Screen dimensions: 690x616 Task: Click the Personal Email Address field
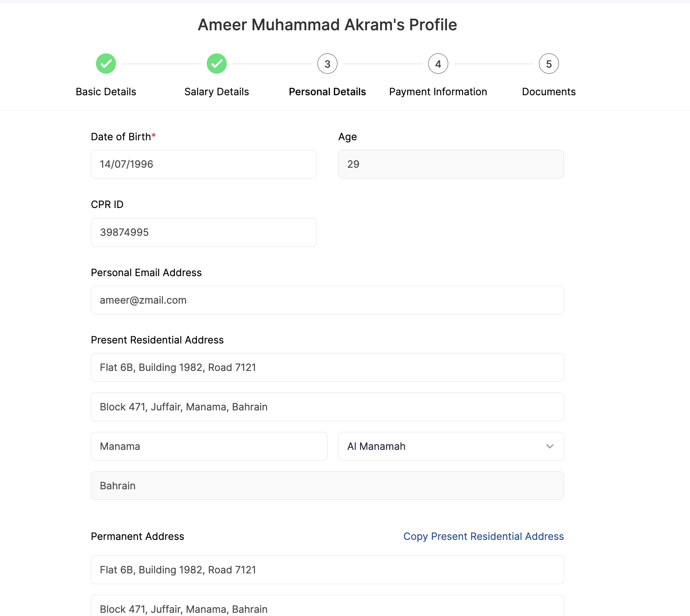[x=327, y=300]
